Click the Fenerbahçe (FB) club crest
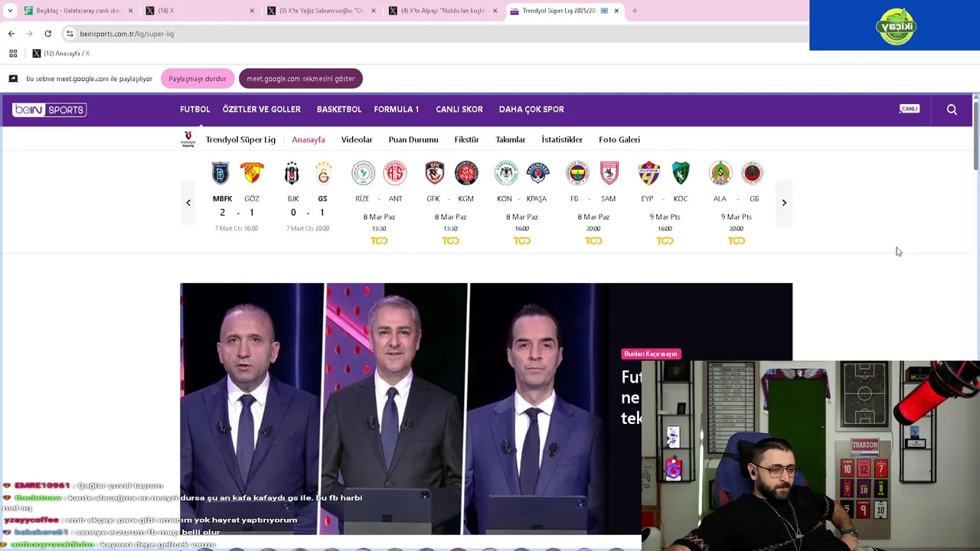This screenshot has height=551, width=980. click(577, 173)
